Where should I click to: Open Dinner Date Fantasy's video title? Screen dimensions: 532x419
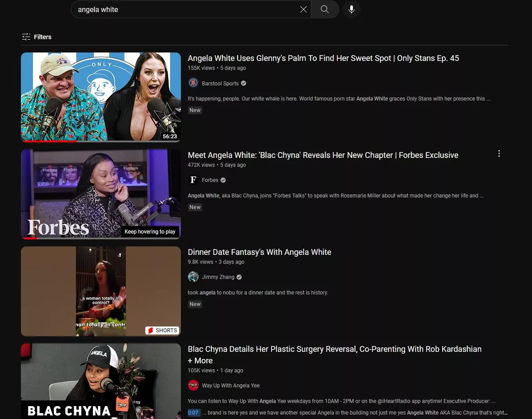click(x=259, y=252)
